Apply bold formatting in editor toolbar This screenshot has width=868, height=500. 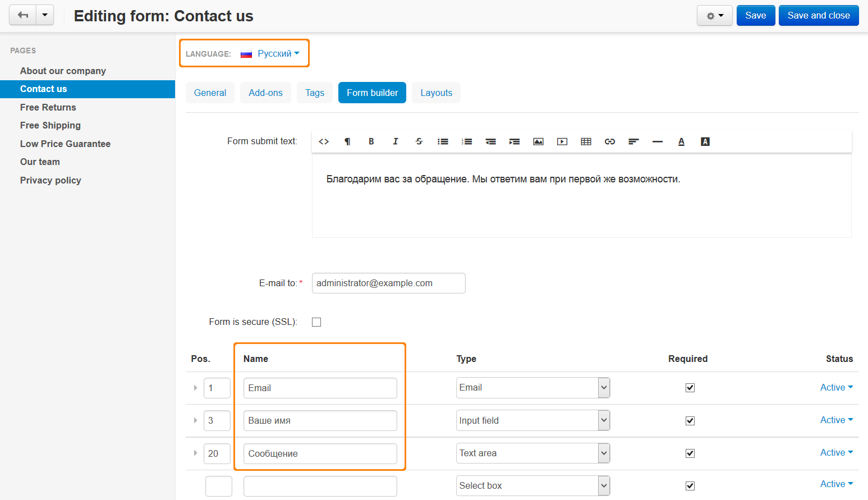371,141
